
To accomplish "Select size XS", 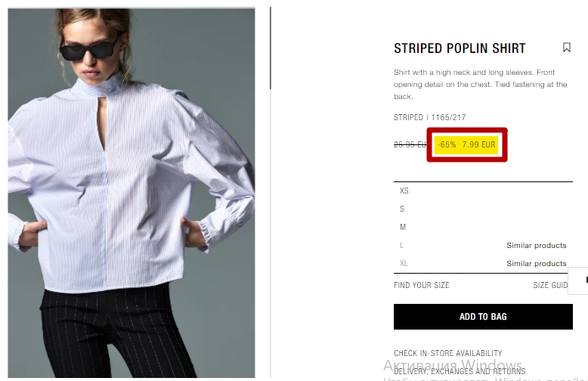I will pyautogui.click(x=483, y=190).
